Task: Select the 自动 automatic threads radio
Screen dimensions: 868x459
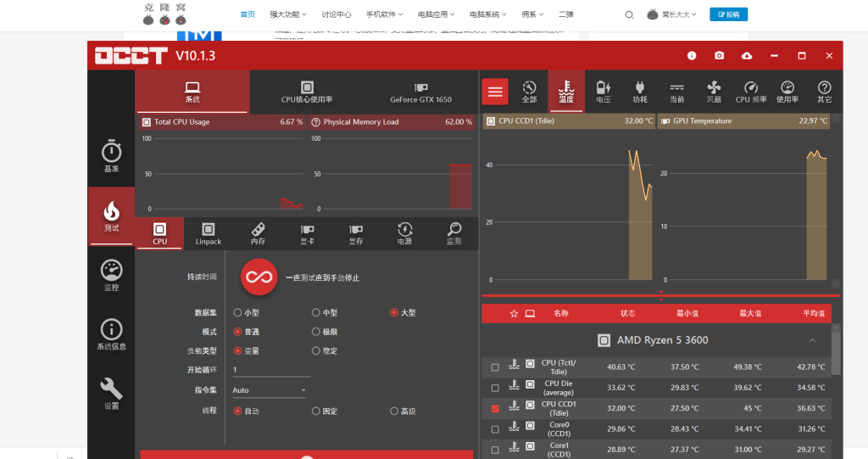Action: [237, 411]
